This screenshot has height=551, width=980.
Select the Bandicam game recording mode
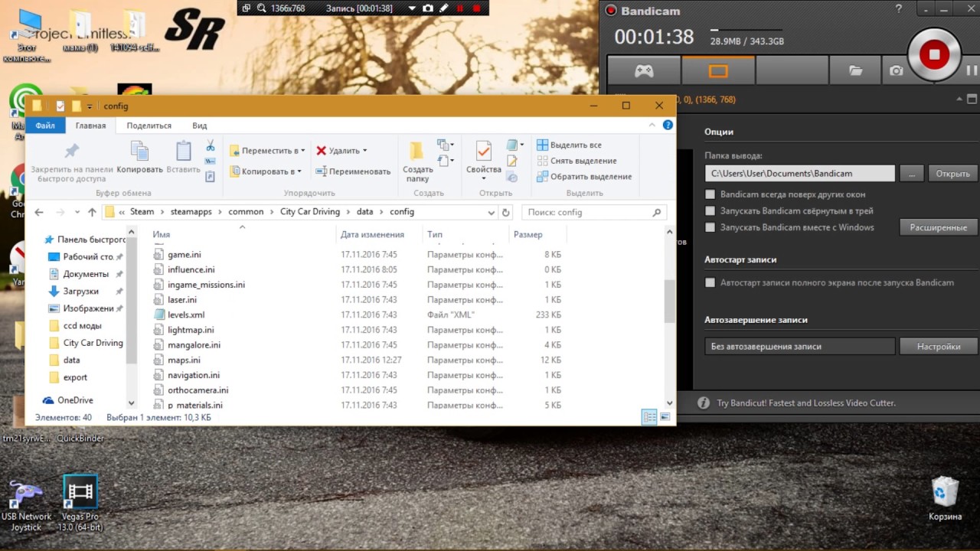[x=644, y=70]
